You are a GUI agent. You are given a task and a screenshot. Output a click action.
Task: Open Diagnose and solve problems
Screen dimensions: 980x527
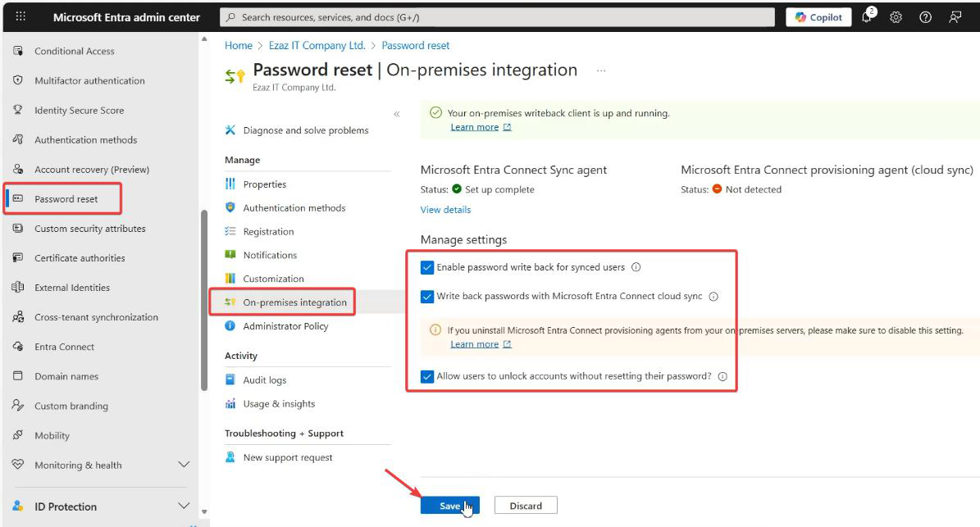(306, 129)
